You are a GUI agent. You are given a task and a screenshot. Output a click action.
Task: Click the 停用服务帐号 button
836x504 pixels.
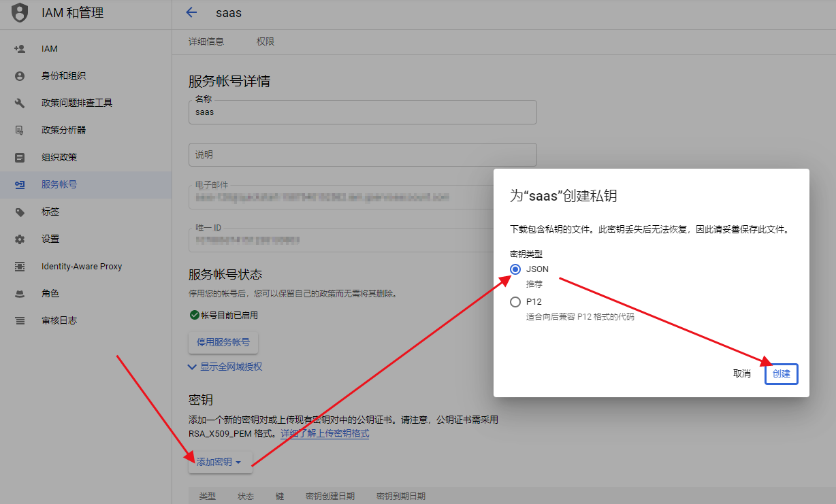click(x=223, y=342)
